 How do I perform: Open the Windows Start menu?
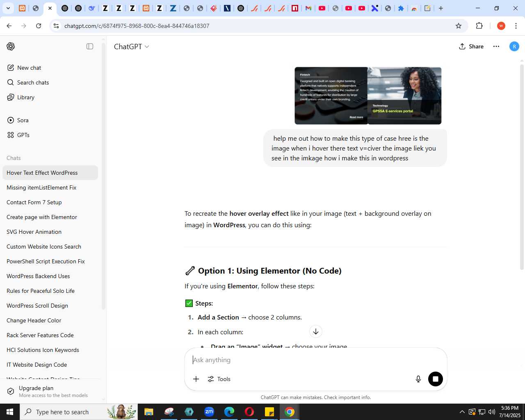click(x=10, y=412)
